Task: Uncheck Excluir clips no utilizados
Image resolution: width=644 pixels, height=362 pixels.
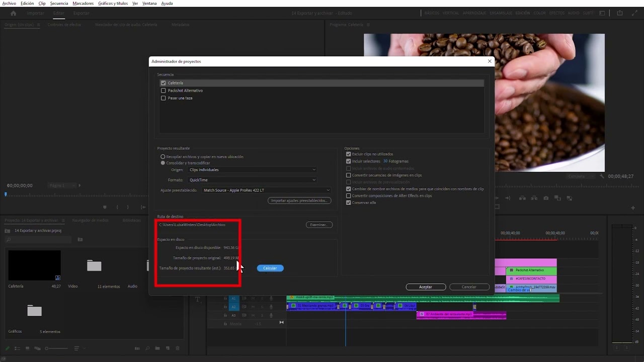Action: (348, 154)
